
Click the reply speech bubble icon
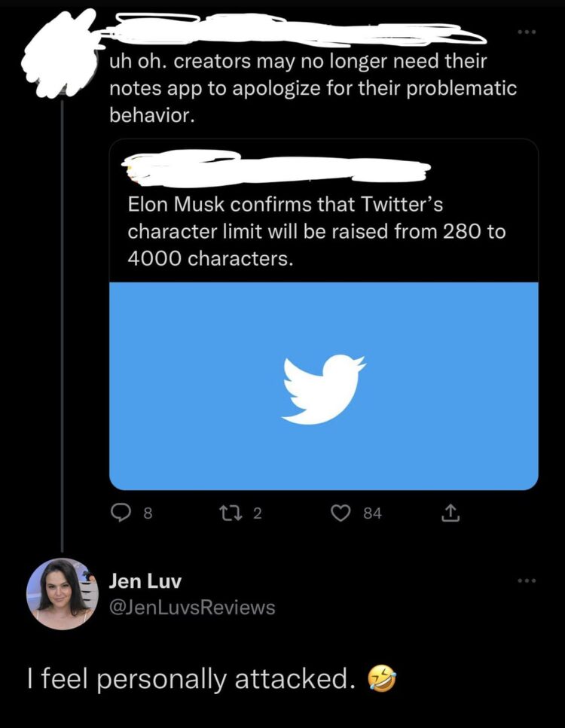click(x=121, y=513)
